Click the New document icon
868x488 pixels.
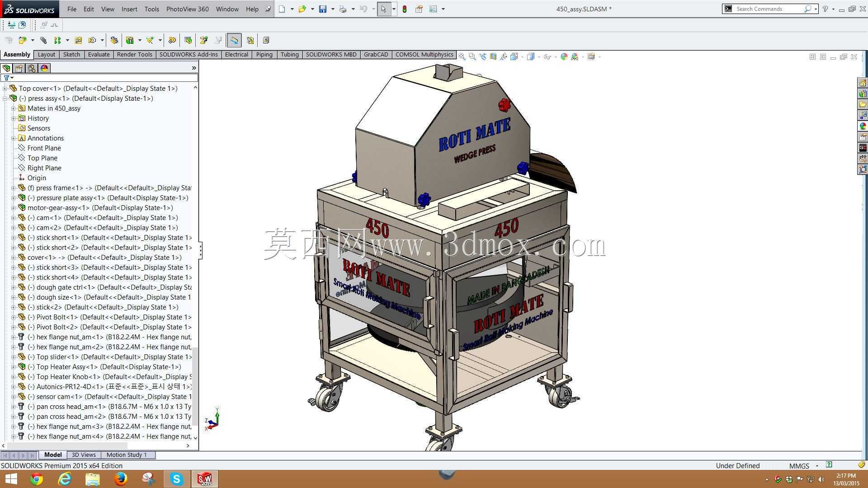coord(282,9)
